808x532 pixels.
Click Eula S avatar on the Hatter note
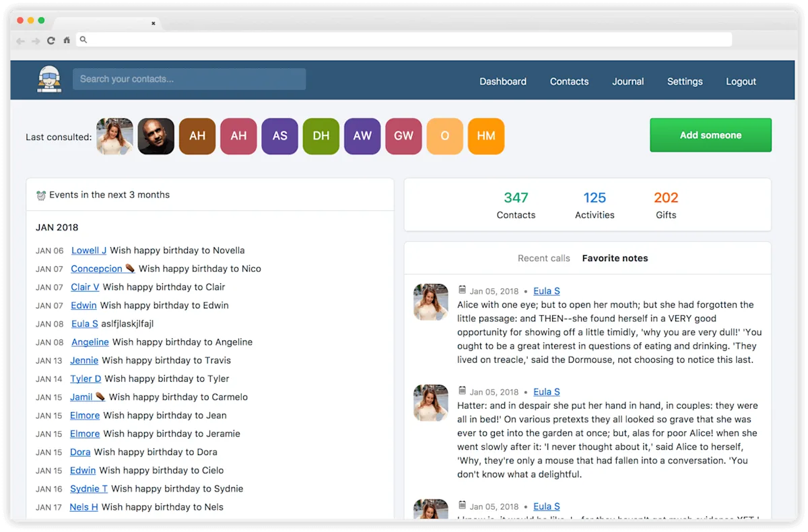tap(431, 403)
